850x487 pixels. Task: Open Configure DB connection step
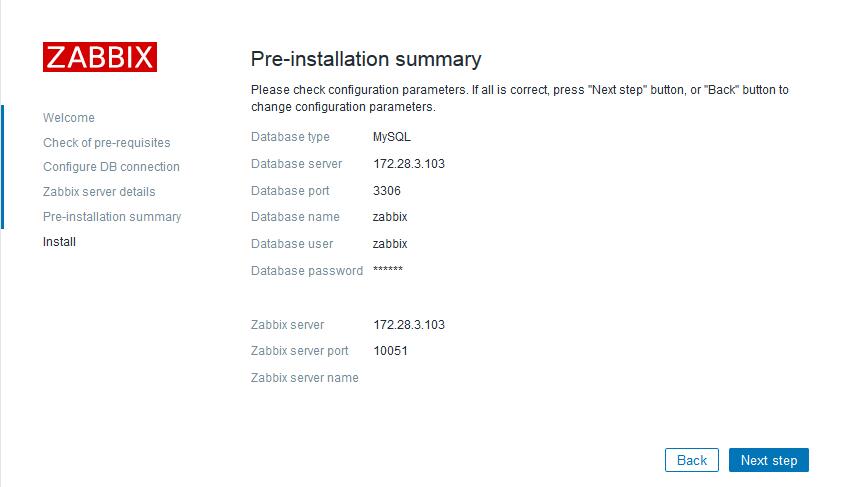coord(111,166)
